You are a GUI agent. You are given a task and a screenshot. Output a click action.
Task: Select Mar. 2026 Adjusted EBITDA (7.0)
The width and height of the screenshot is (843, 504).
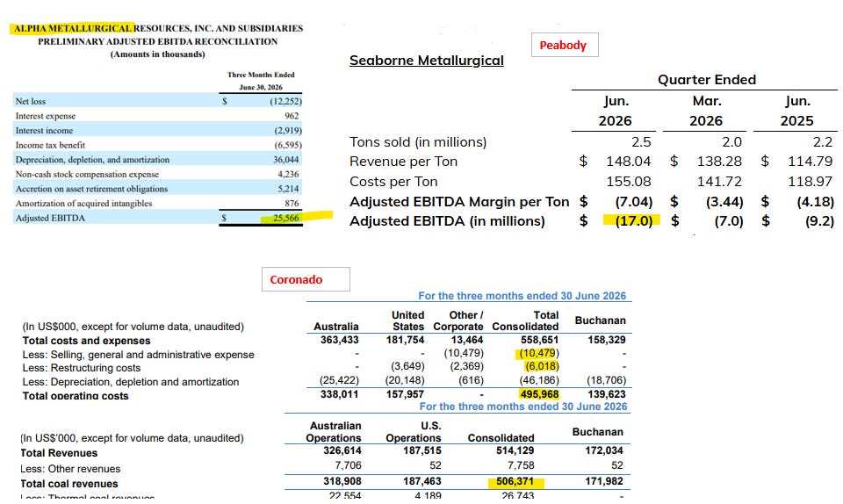[729, 221]
